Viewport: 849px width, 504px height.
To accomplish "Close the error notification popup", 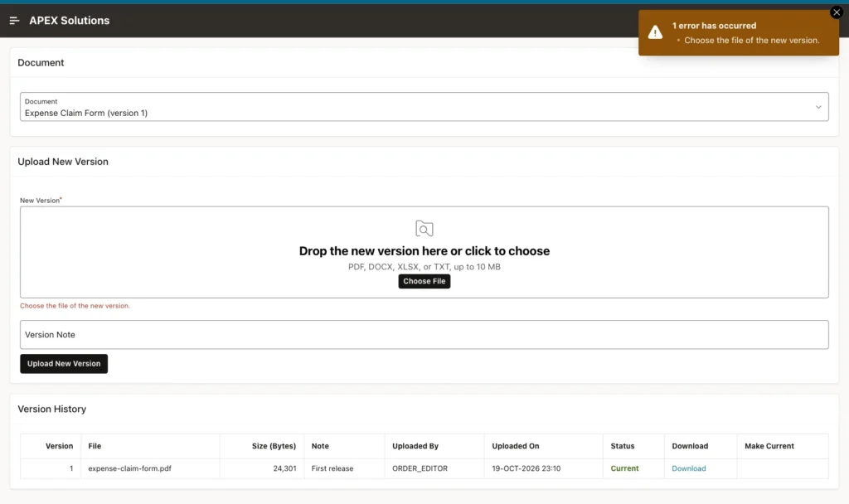I will (x=837, y=12).
